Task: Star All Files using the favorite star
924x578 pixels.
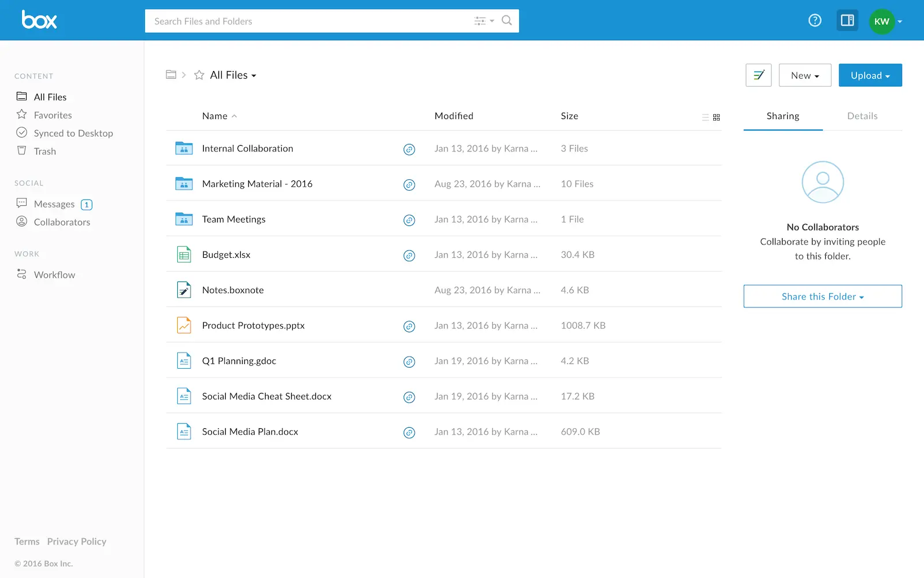Action: click(199, 75)
